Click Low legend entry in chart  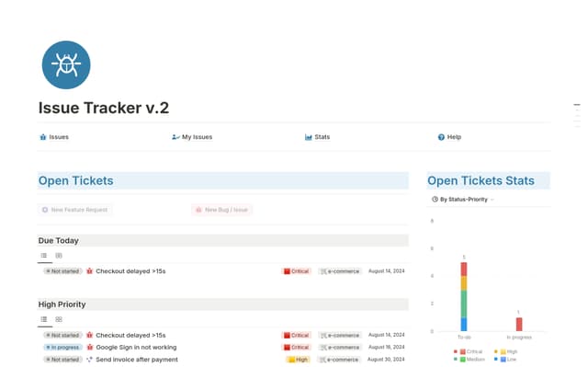click(x=505, y=360)
